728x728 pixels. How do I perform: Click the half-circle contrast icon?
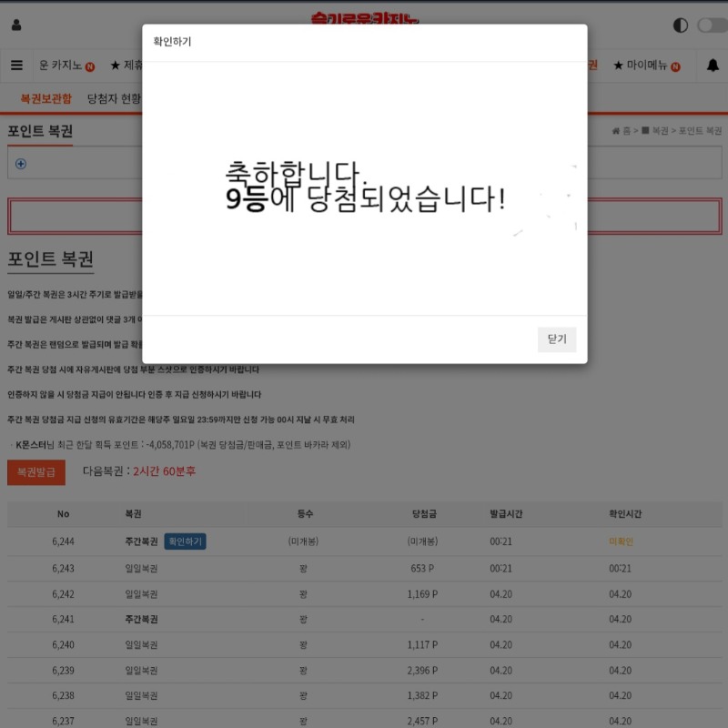[x=680, y=25]
